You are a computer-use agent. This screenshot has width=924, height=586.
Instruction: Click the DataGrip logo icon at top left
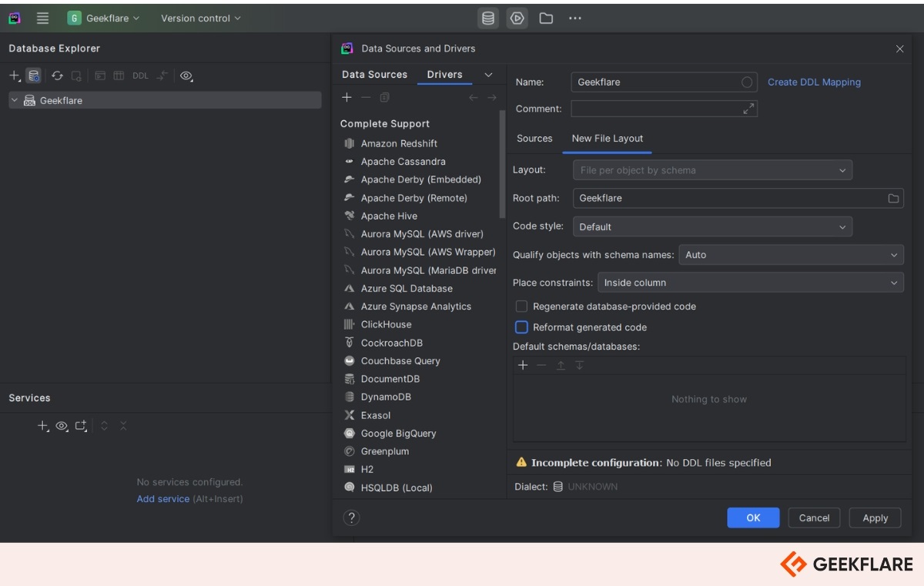click(x=15, y=18)
